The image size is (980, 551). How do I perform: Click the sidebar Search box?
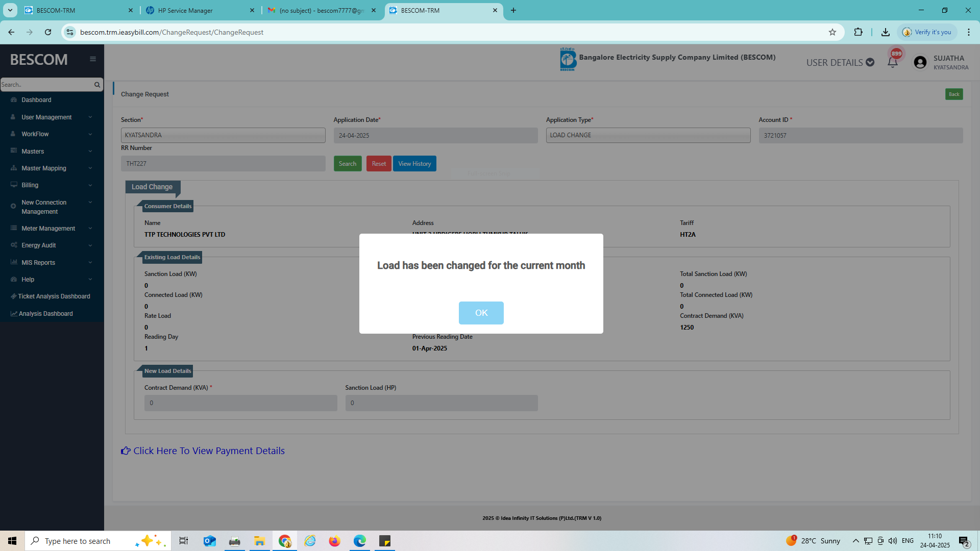pos(46,85)
